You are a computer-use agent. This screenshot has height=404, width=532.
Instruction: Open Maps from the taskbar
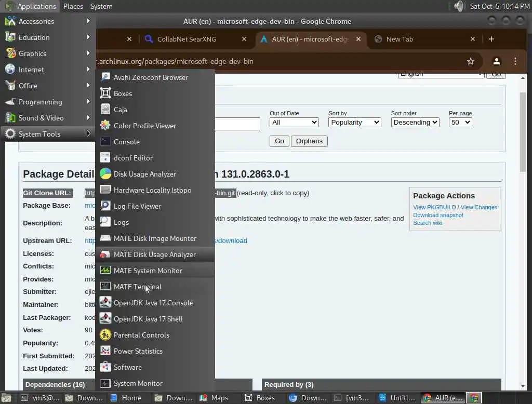[215, 398]
